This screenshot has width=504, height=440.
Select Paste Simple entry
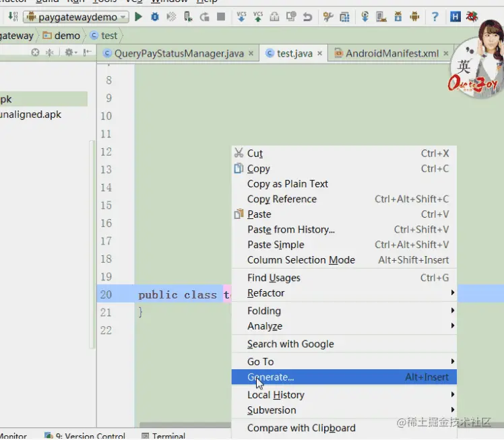(344, 245)
